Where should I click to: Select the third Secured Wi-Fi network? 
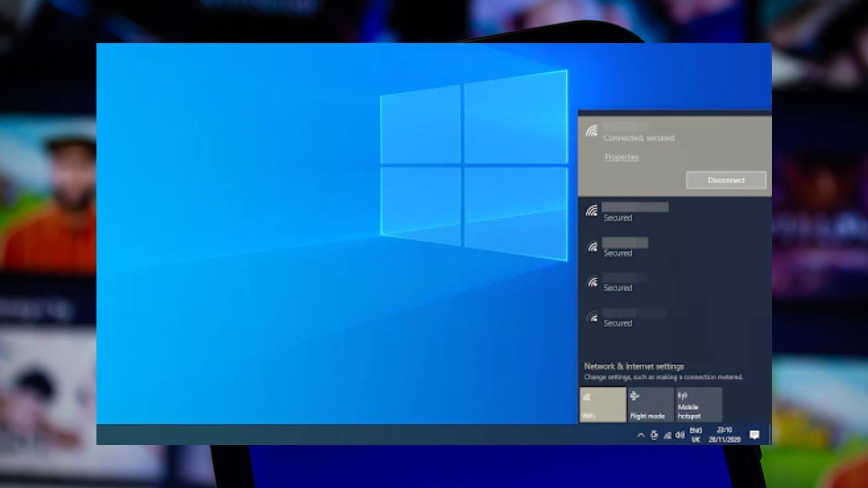tap(675, 282)
